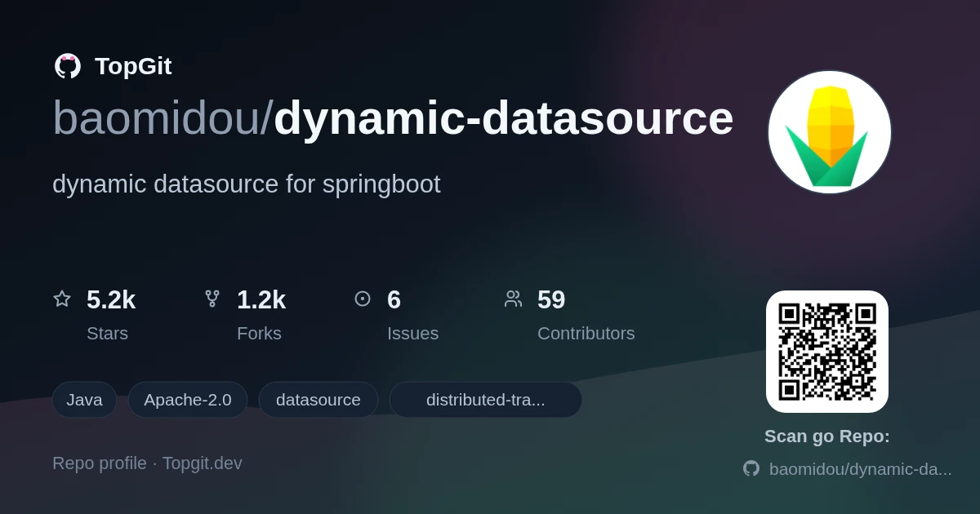The height and width of the screenshot is (514, 980).
Task: Click the dynamic-datasource repository name
Action: coord(503,117)
